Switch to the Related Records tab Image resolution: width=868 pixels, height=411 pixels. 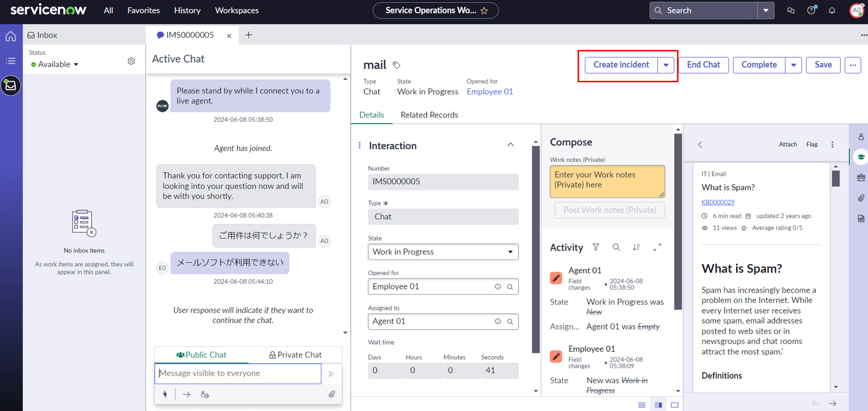429,115
